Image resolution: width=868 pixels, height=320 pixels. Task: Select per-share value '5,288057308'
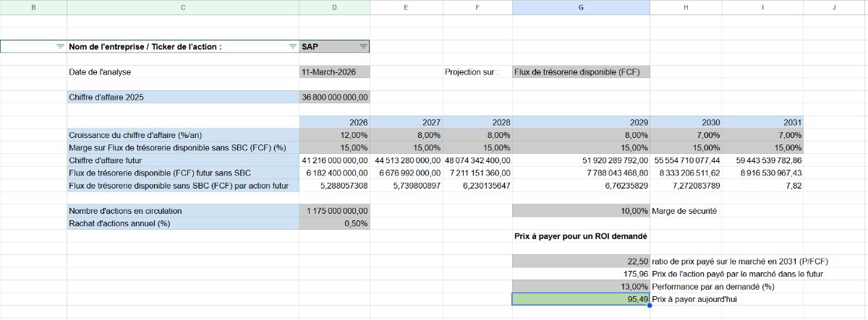pos(334,186)
